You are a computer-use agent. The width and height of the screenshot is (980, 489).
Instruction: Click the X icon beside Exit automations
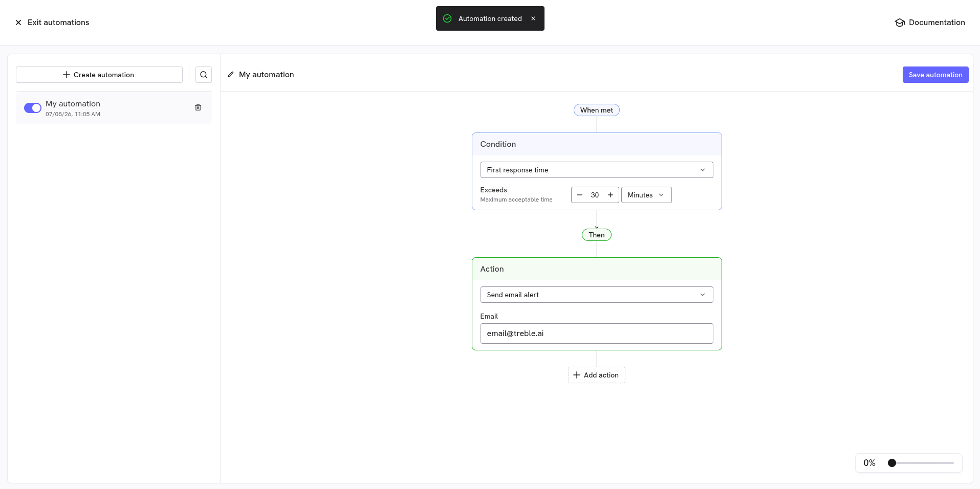pyautogui.click(x=18, y=23)
